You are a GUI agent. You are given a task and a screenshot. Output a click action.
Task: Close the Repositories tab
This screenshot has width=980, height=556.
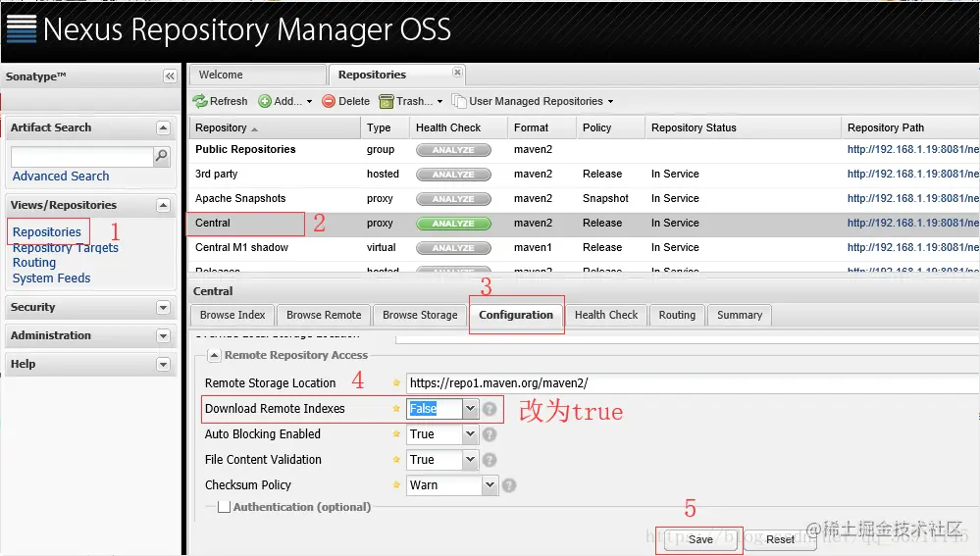coord(457,73)
